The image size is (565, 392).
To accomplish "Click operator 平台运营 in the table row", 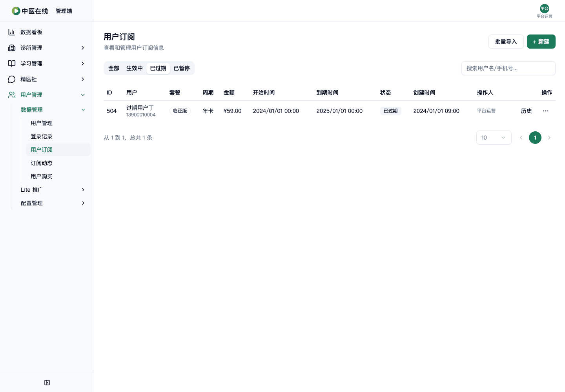I will pyautogui.click(x=487, y=111).
